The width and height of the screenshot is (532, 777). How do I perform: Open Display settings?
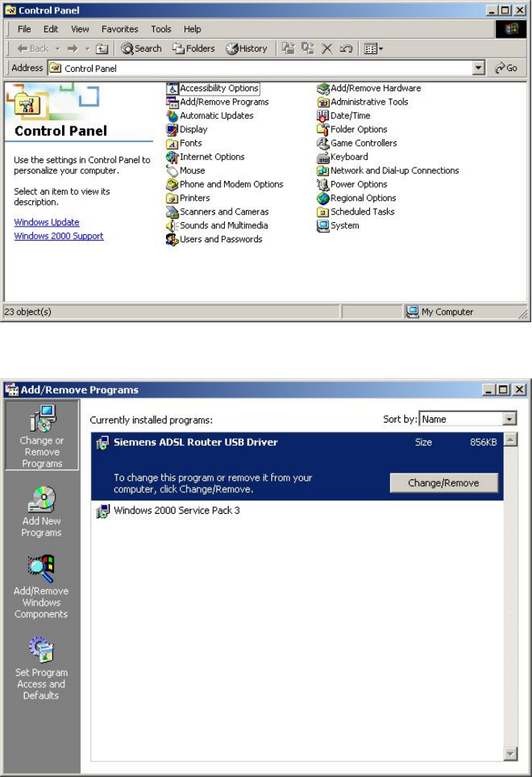pyautogui.click(x=187, y=129)
